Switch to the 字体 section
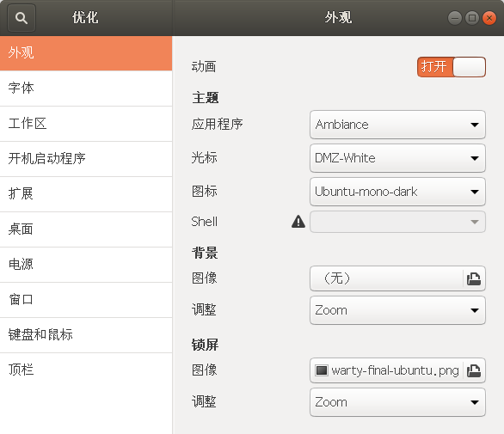504x434 pixels. 86,89
